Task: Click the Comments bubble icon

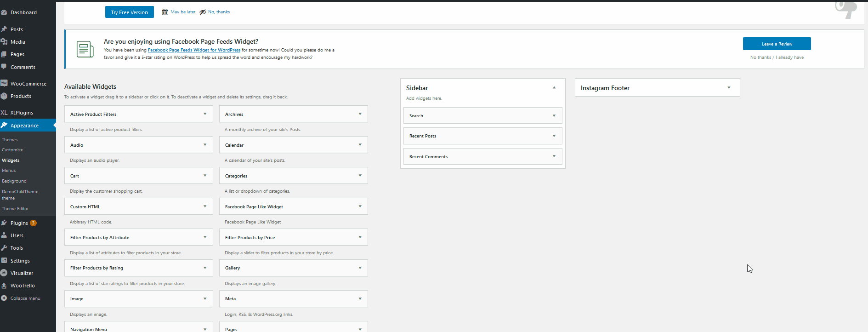Action: click(x=4, y=67)
